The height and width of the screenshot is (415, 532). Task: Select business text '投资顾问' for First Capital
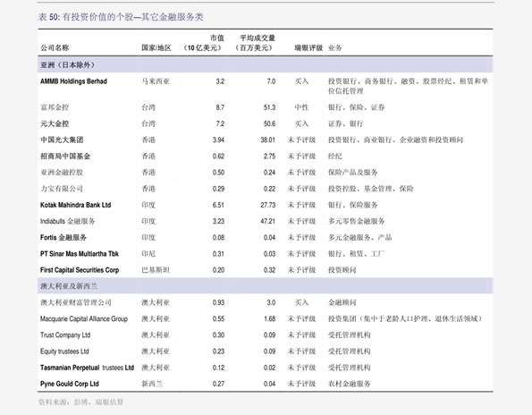(x=342, y=270)
